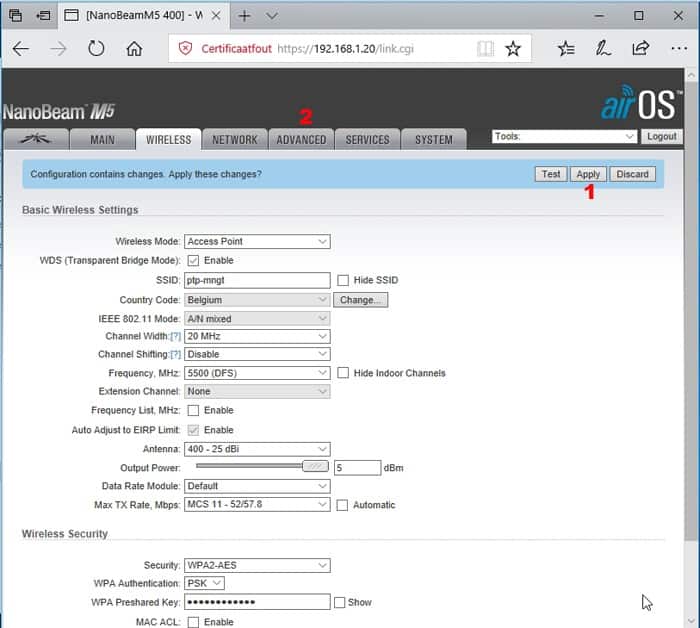Click Country Code Change button

361,300
